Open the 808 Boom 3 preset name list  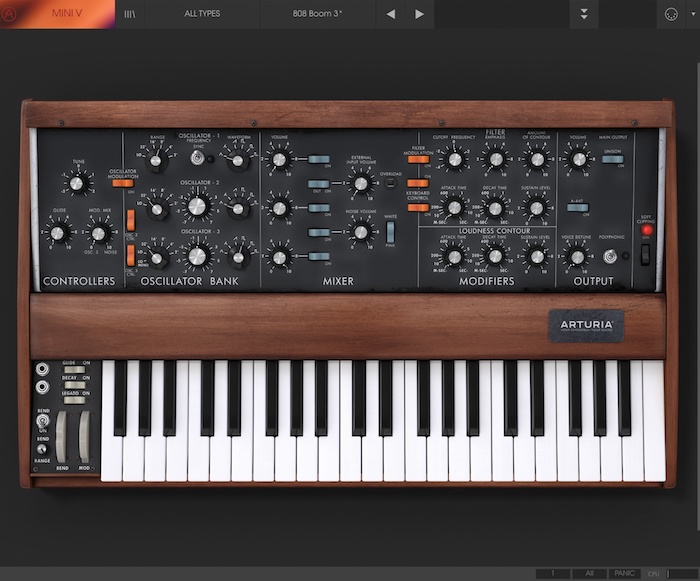click(317, 14)
